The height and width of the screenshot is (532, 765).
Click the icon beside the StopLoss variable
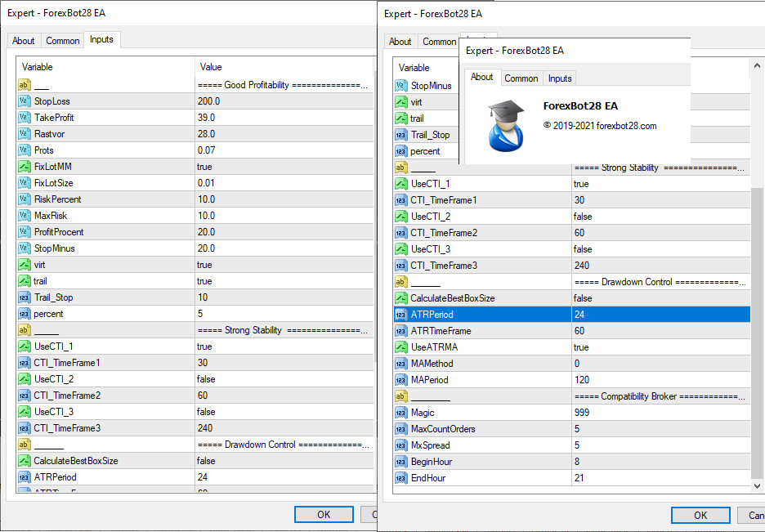tap(25, 101)
